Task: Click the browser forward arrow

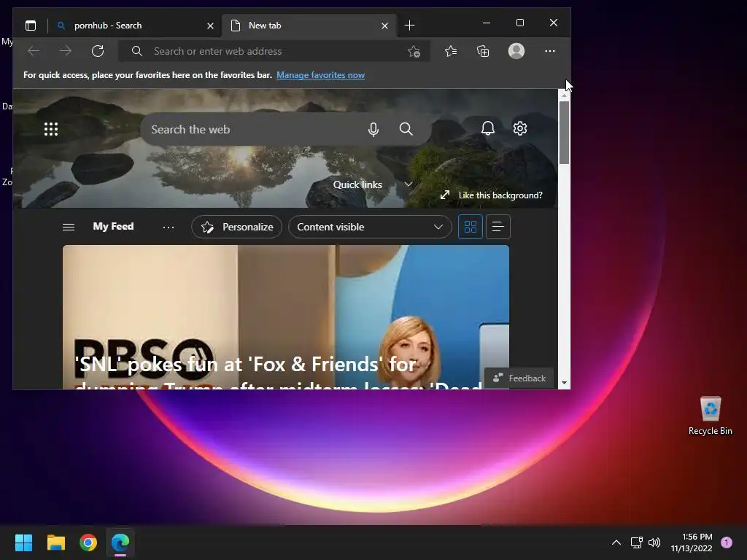Action: (x=65, y=51)
